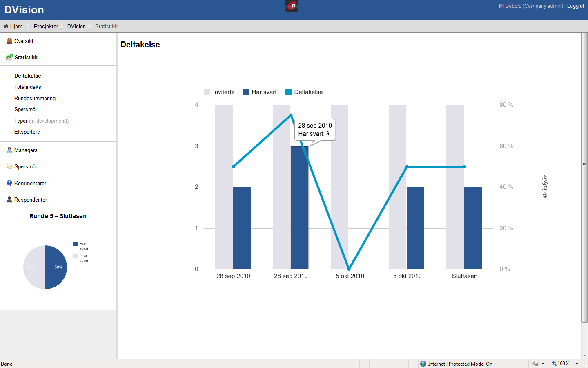Click Logg ut link

(x=575, y=6)
